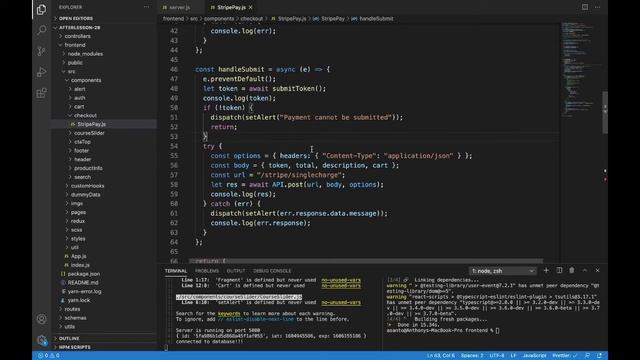Open the Problems panel tab
640x360 pixels.
pos(207,271)
